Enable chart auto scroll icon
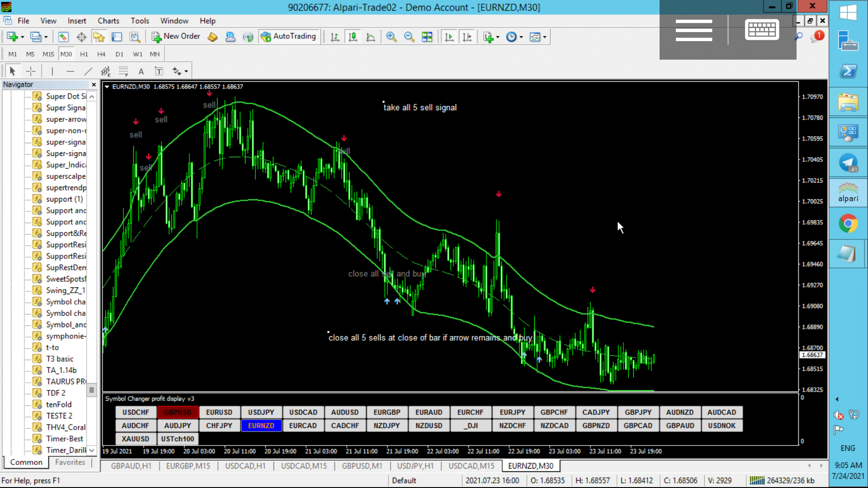The height and width of the screenshot is (488, 868). pos(449,37)
